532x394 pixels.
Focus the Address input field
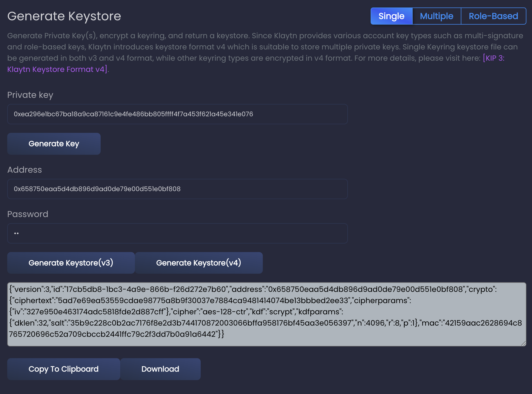tap(177, 189)
